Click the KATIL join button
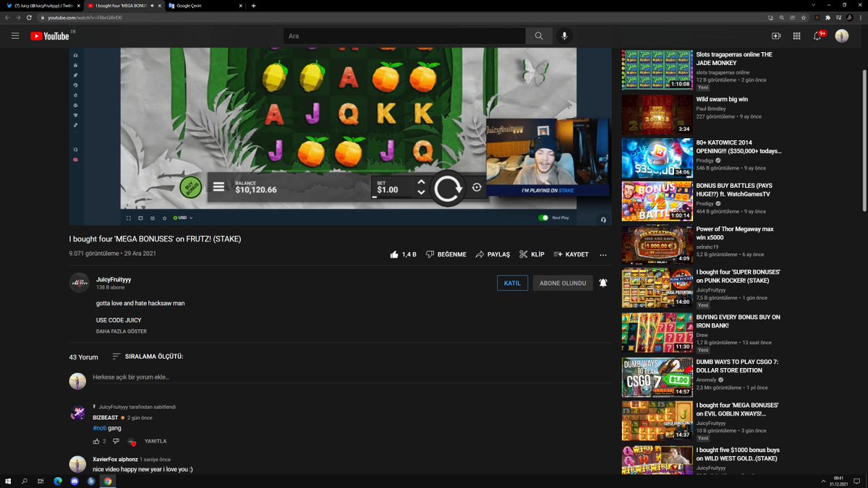The width and height of the screenshot is (868, 488). [x=512, y=283]
